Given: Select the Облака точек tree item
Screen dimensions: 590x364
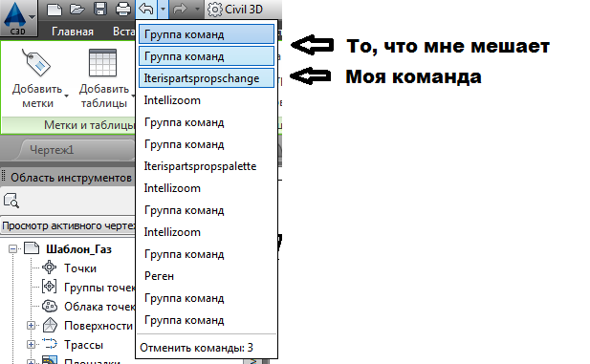Looking at the screenshot, I should (99, 307).
